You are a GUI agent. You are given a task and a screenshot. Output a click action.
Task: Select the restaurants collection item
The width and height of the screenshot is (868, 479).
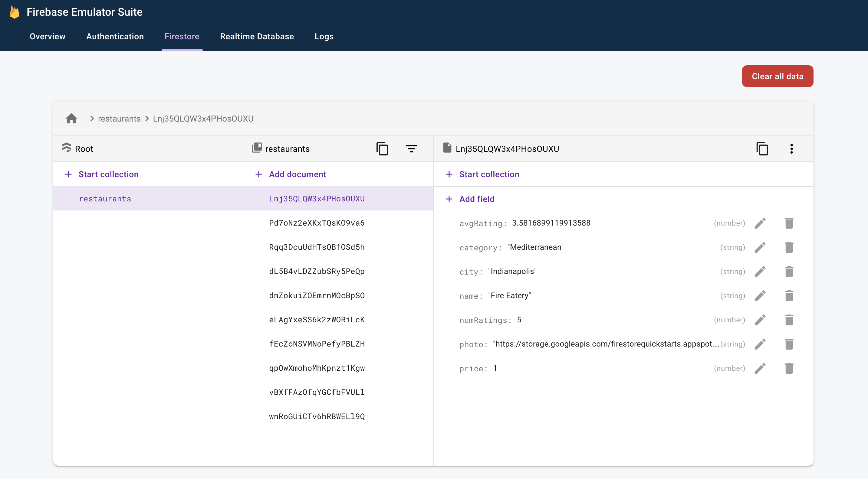[x=105, y=198]
